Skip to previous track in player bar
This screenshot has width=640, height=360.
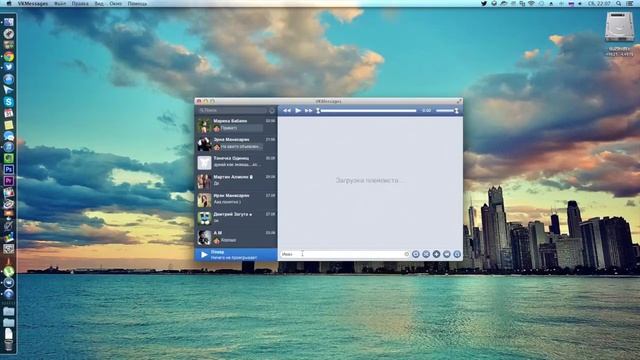click(287, 111)
